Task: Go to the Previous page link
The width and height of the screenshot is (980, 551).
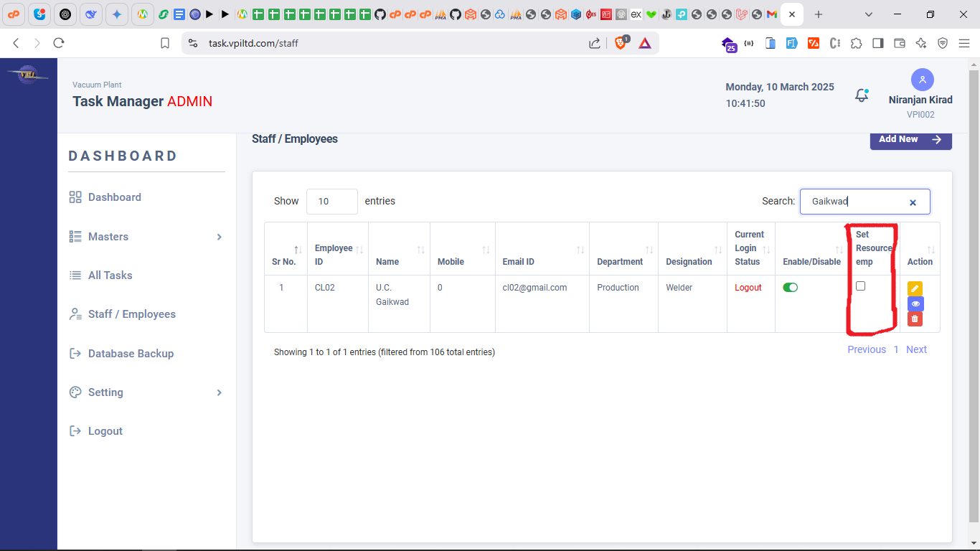Action: 867,349
